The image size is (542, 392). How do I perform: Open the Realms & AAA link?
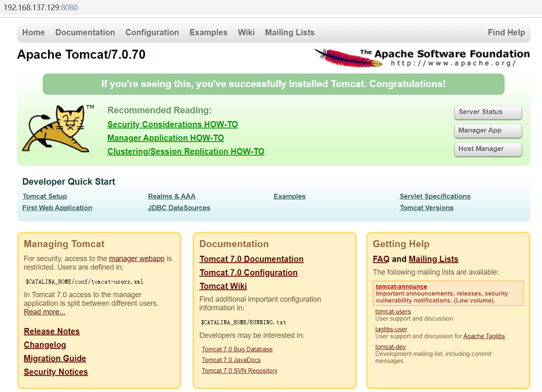click(x=172, y=196)
